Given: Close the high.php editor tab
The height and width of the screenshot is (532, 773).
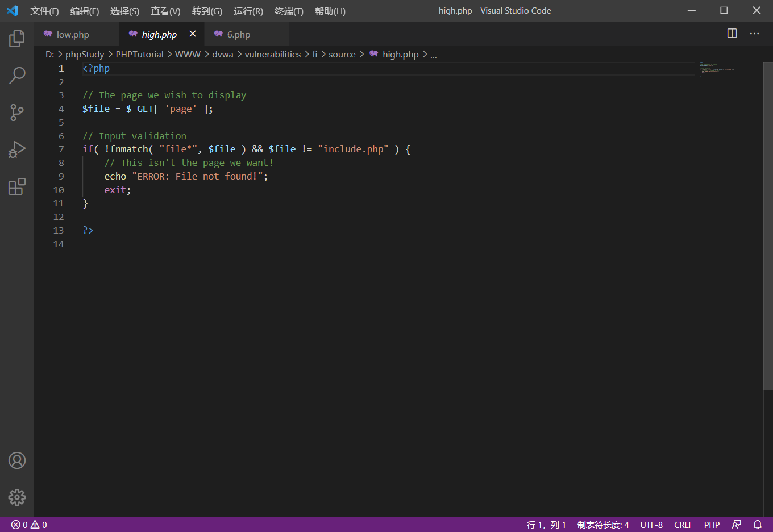Looking at the screenshot, I should pyautogui.click(x=193, y=34).
